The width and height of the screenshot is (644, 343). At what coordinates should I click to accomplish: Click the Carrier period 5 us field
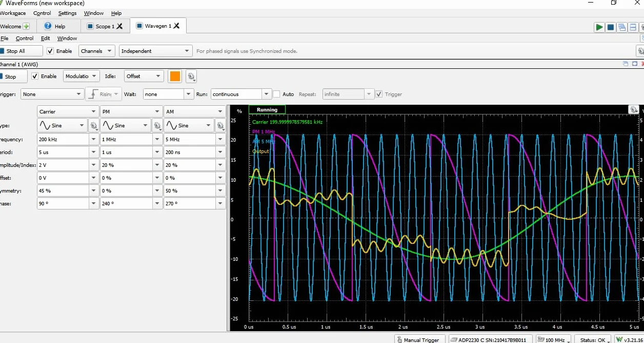[64, 152]
